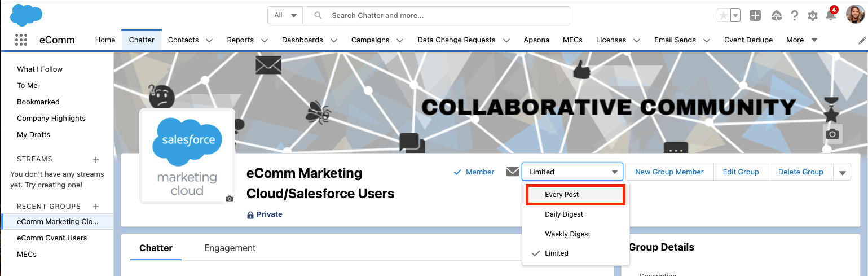Click the New Group Member button
868x276 pixels.
click(x=669, y=172)
